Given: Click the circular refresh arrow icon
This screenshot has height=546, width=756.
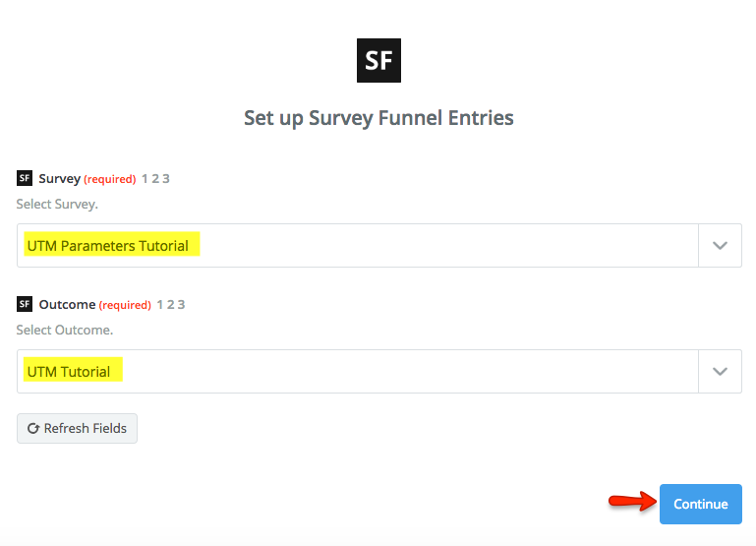Looking at the screenshot, I should click(x=33, y=429).
